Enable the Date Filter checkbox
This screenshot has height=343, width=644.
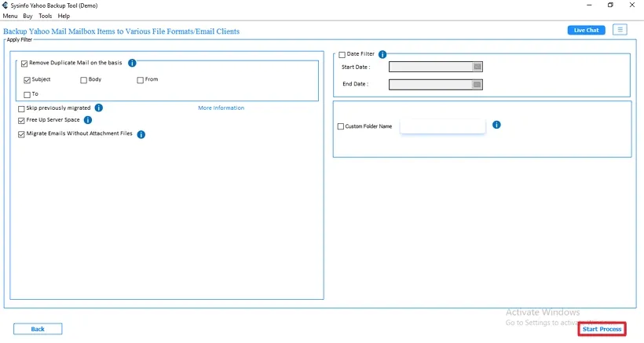tap(342, 55)
